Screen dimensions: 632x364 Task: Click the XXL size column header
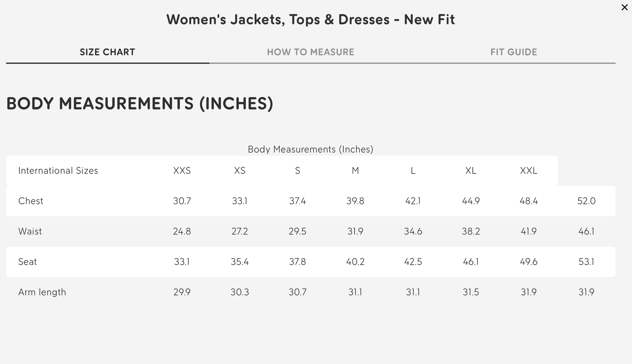528,171
